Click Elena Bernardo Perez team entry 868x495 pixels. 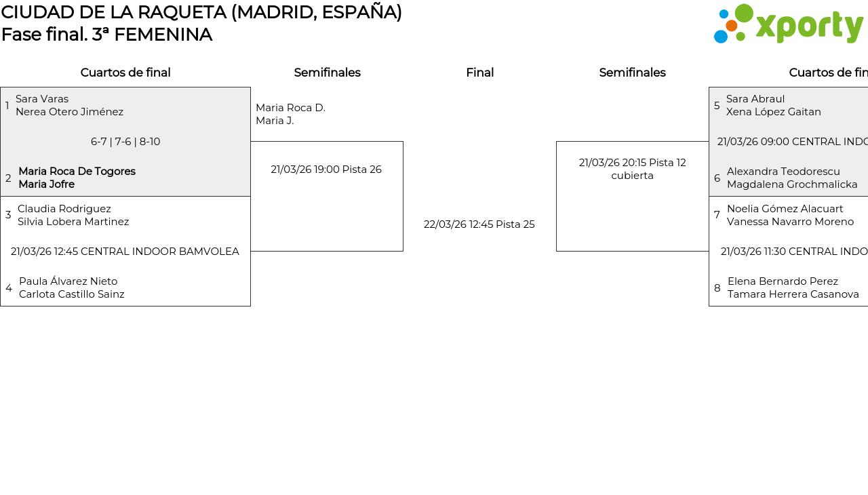pyautogui.click(x=793, y=288)
